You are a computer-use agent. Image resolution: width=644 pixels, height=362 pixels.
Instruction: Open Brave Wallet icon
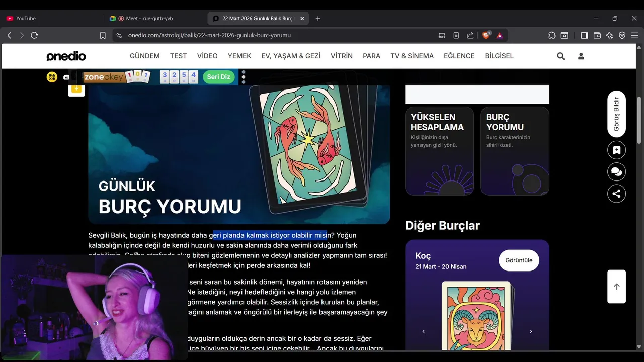(x=597, y=35)
